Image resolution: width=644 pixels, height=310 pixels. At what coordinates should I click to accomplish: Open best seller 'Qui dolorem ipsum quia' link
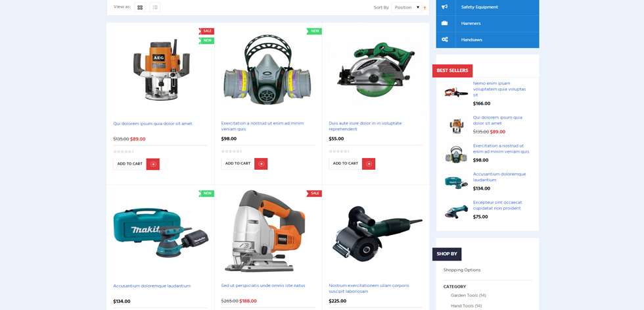pyautogui.click(x=497, y=120)
